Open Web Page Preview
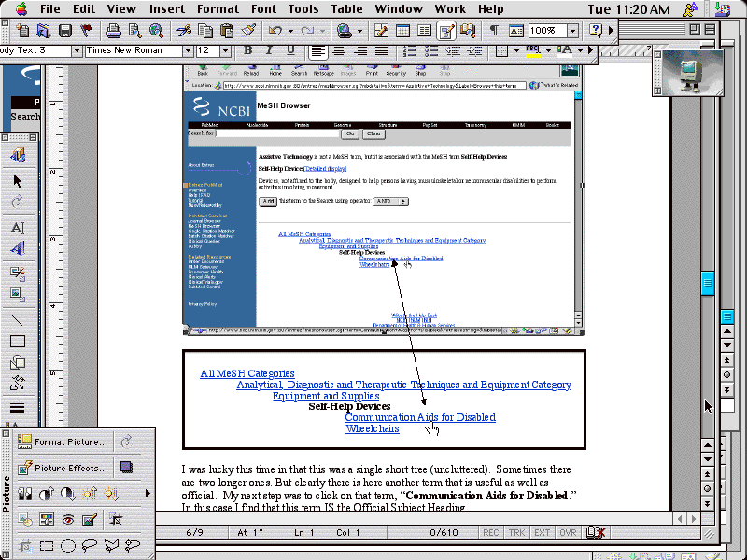This screenshot has width=747, height=560. tap(156, 31)
